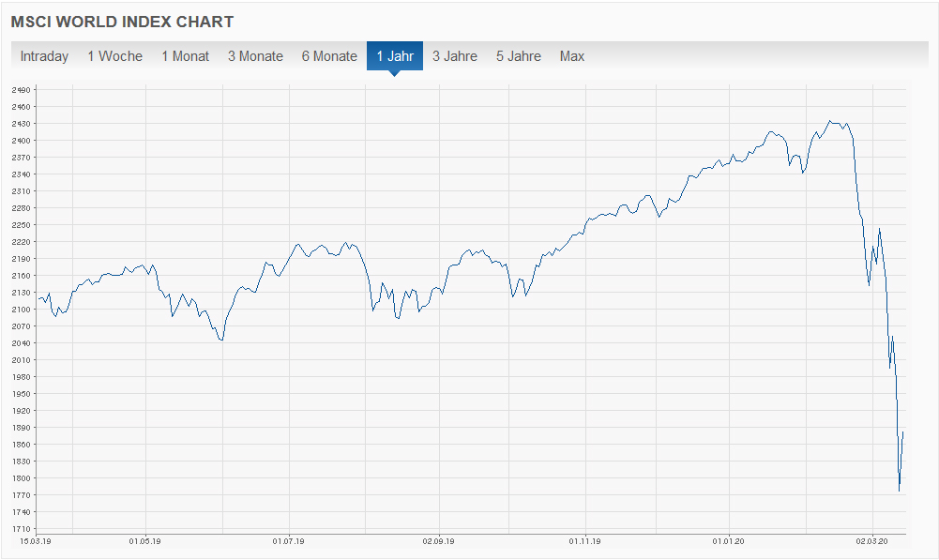
Task: Click the 02.03.20 x-axis date label
Action: [x=872, y=541]
